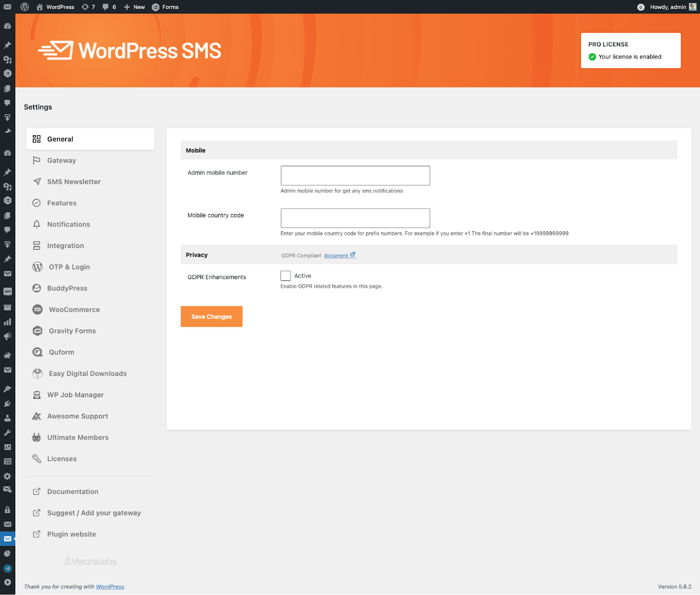This screenshot has width=700, height=595.
Task: Open the envelope-with-arrow sidebar icon
Action: (7, 490)
